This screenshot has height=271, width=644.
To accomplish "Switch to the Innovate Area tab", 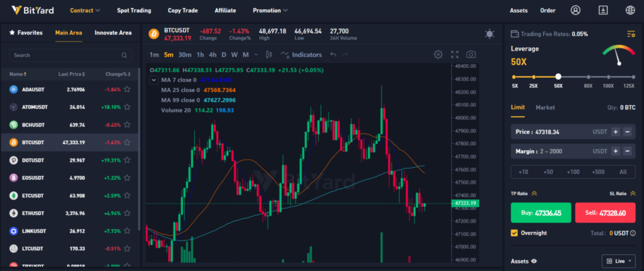I will (x=113, y=33).
